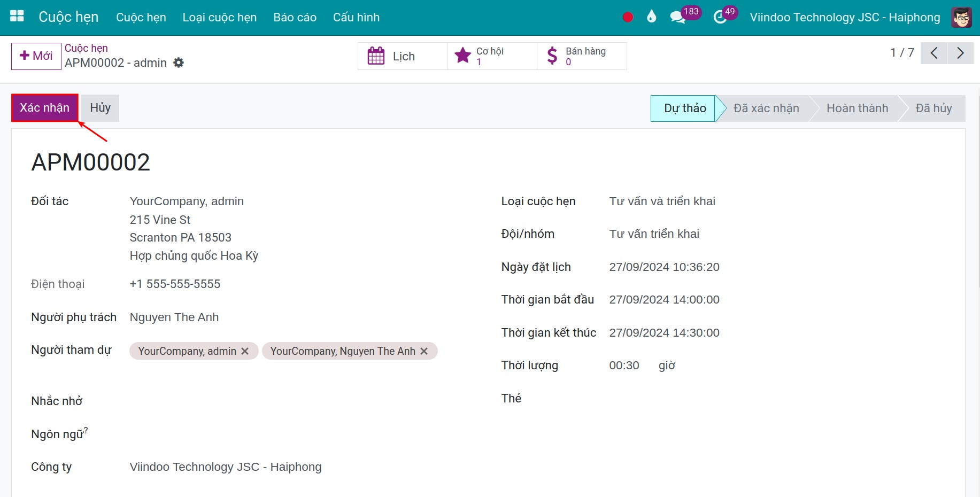Go to next record arrow
This screenshot has height=497, width=980.
tap(960, 53)
